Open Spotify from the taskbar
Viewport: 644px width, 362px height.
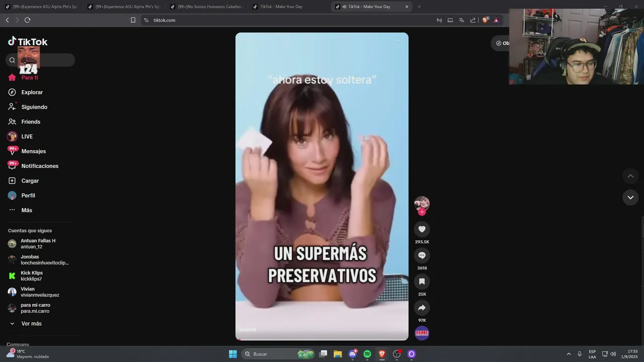[x=367, y=354]
